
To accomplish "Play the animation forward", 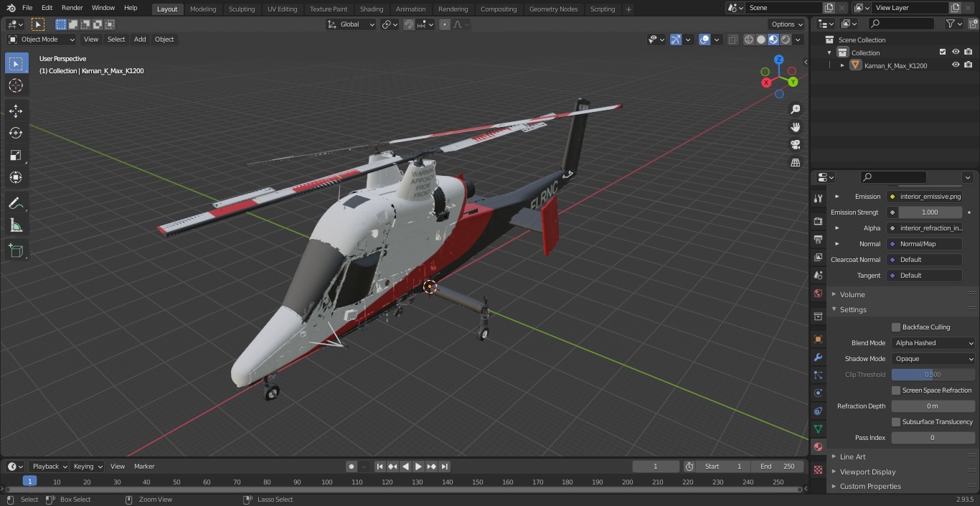I will 418,467.
